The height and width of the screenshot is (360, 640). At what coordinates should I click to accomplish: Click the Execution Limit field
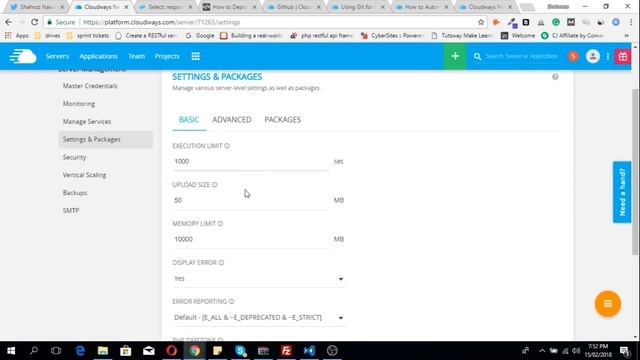coord(251,162)
